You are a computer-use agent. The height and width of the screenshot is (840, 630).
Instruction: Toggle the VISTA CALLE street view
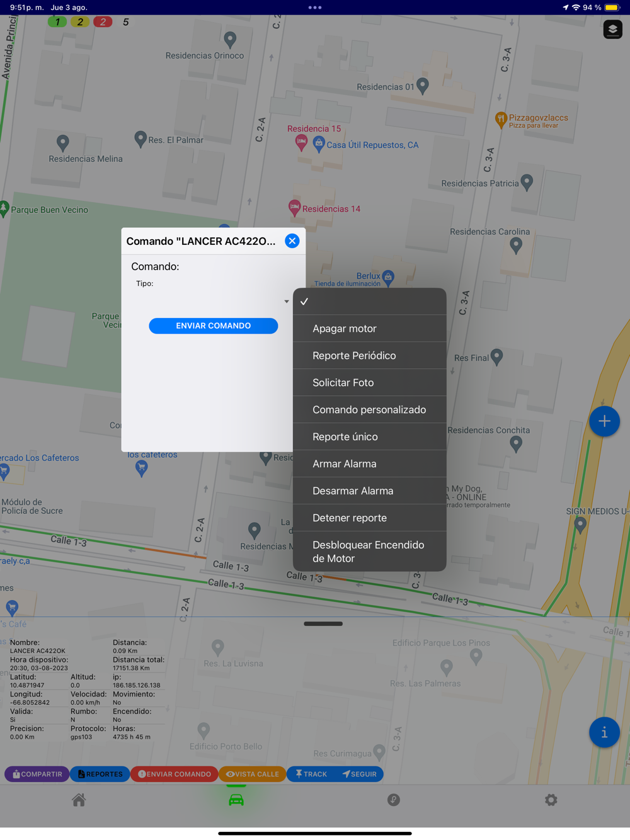pos(252,774)
